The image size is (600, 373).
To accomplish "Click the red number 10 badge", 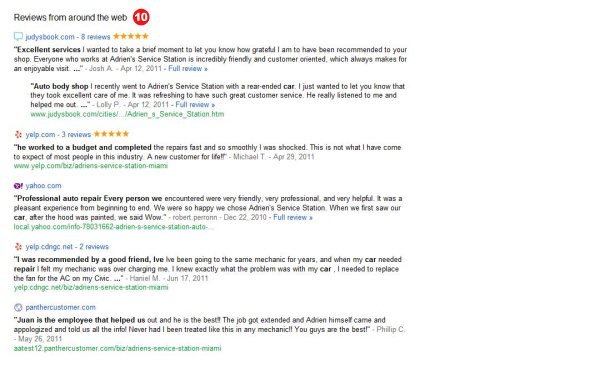I will 141,17.
